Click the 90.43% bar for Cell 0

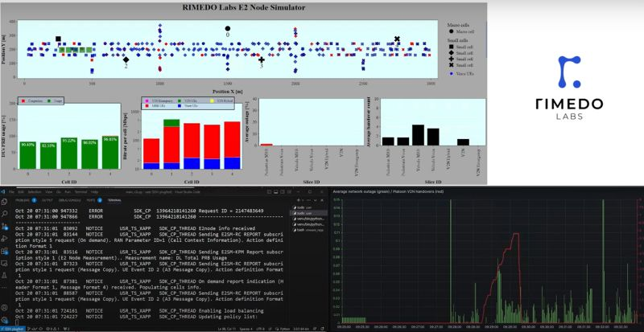(27, 155)
